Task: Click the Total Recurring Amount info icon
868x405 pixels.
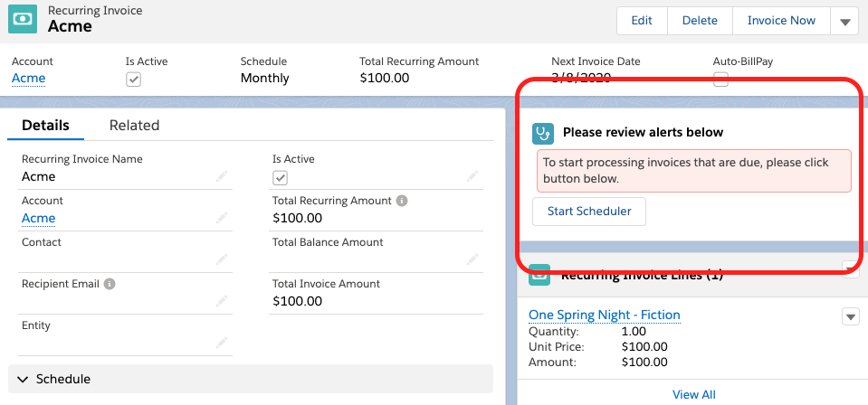Action: click(x=402, y=201)
